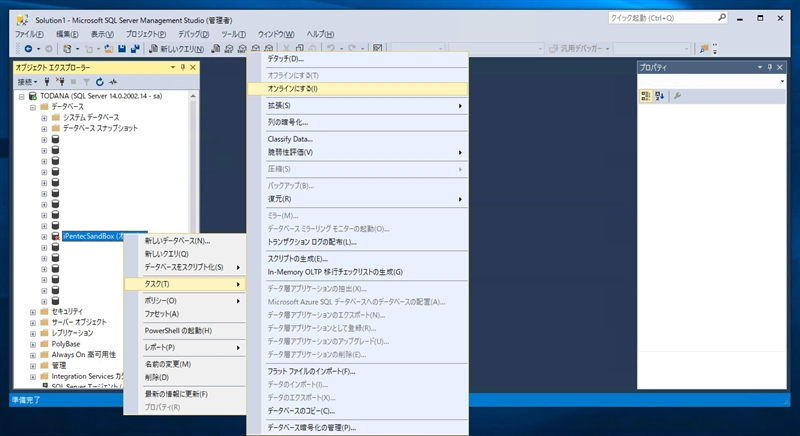Select オンラインにする(I) from the task submenu
The height and width of the screenshot is (436, 800).
357,89
